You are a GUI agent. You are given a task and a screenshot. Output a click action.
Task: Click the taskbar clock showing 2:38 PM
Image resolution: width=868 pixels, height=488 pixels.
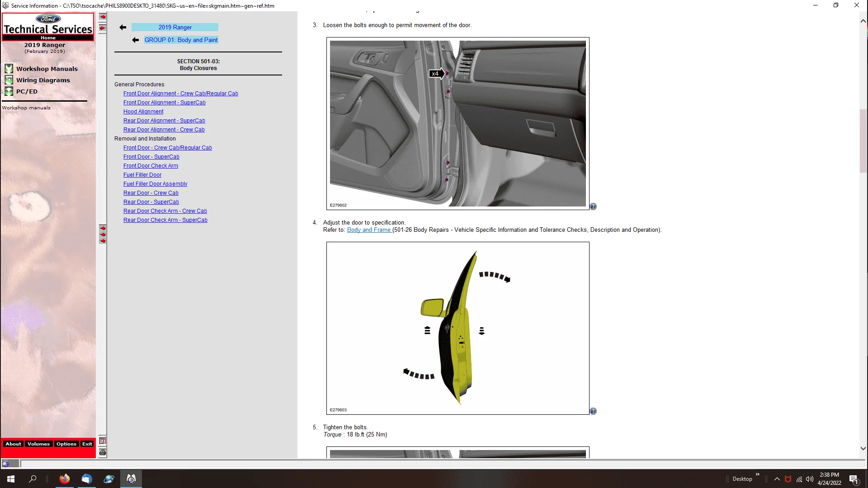(829, 479)
